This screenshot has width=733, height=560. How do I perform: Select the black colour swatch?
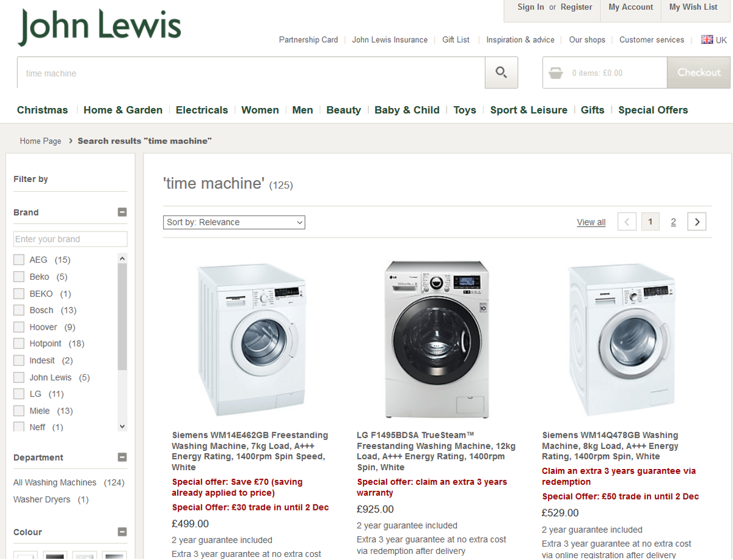point(55,556)
